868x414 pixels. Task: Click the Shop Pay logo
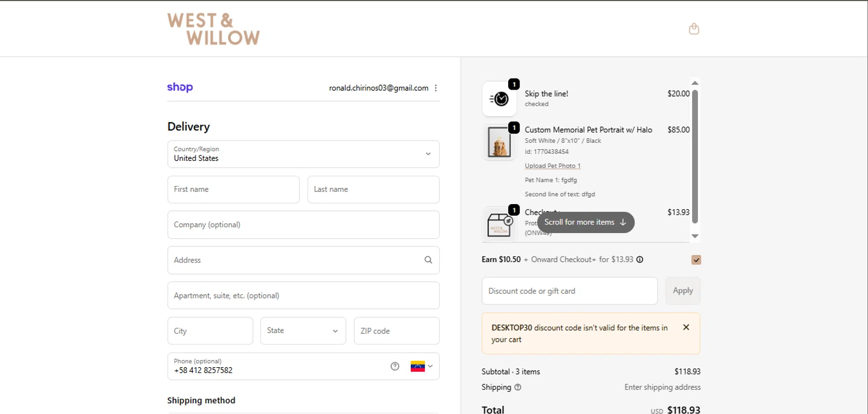(x=180, y=87)
